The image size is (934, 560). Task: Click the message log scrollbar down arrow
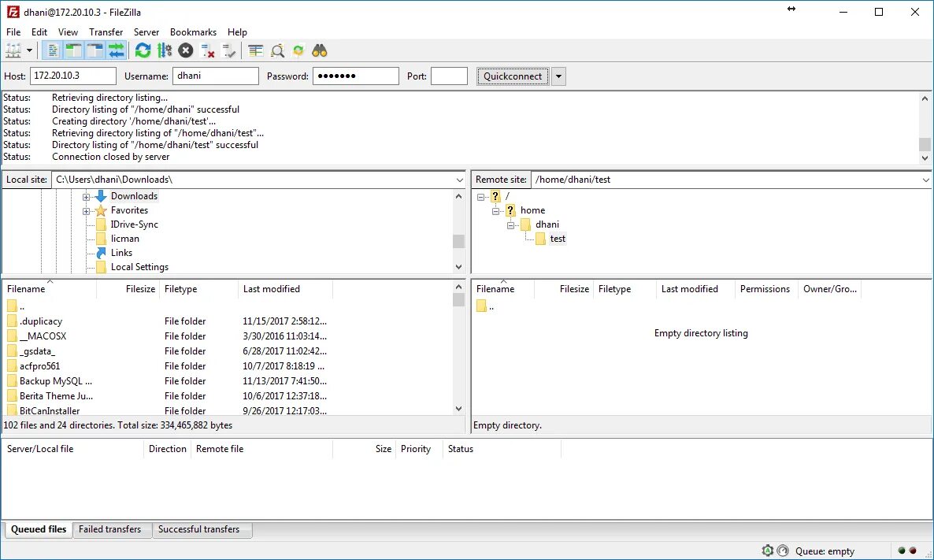(x=925, y=158)
